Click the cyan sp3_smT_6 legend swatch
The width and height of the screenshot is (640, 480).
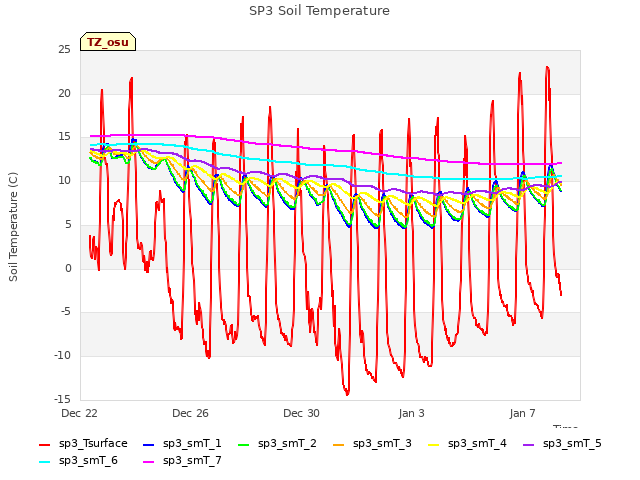[x=44, y=462]
